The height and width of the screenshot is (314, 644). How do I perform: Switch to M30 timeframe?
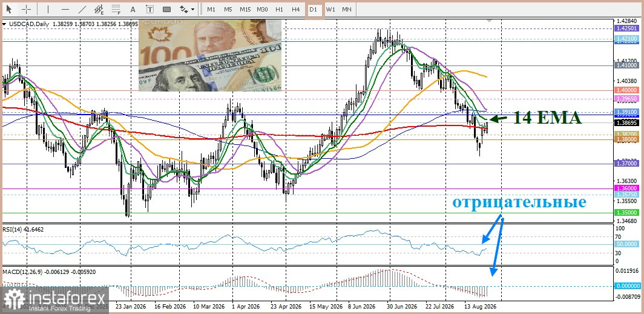click(x=262, y=9)
